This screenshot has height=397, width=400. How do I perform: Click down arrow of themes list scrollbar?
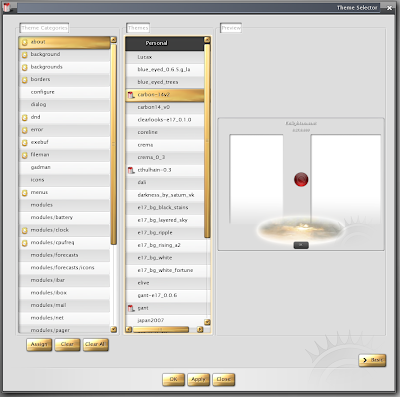207,322
